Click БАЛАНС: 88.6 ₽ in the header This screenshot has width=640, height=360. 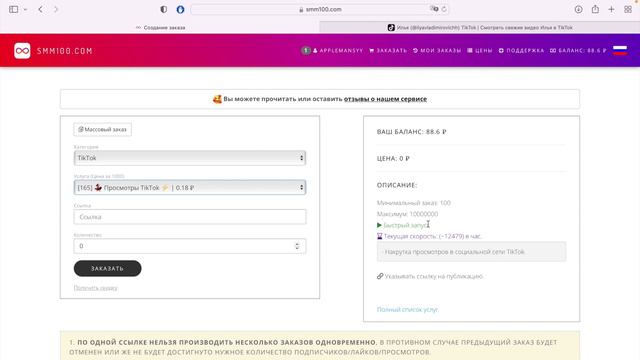[x=578, y=51]
